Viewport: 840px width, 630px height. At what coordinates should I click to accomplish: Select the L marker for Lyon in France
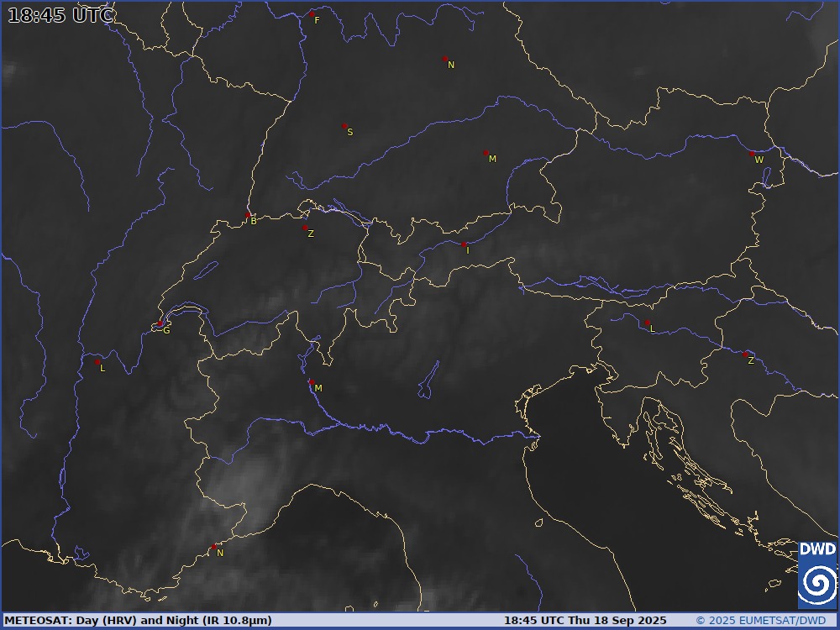pos(97,362)
